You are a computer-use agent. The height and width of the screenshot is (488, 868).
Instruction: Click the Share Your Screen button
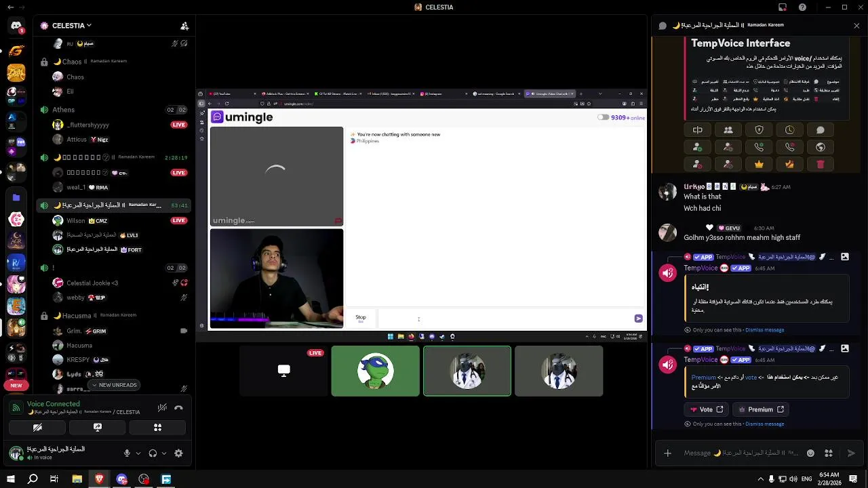pos(98,428)
